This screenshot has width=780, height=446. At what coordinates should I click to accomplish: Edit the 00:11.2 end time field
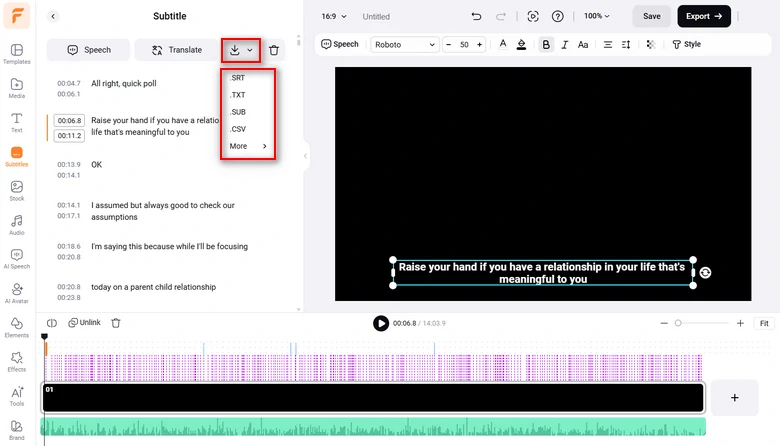[69, 135]
